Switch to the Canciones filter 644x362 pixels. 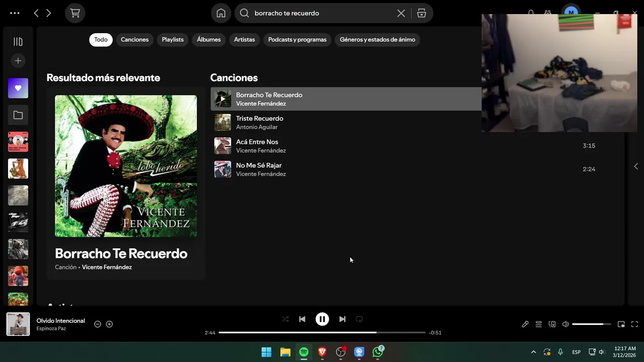coord(135,39)
